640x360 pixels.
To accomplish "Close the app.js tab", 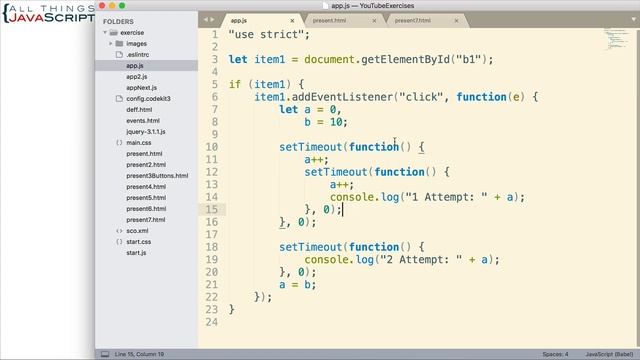I will click(292, 20).
